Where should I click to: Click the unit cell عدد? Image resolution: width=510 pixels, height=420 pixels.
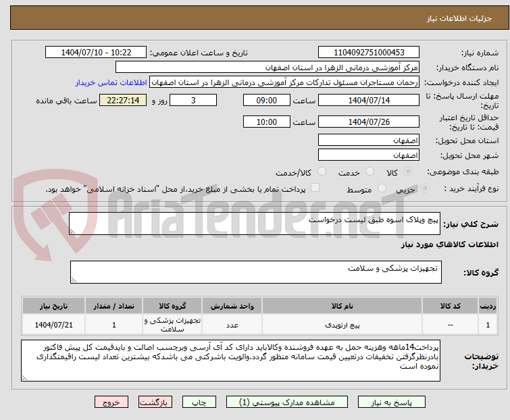coord(232,324)
